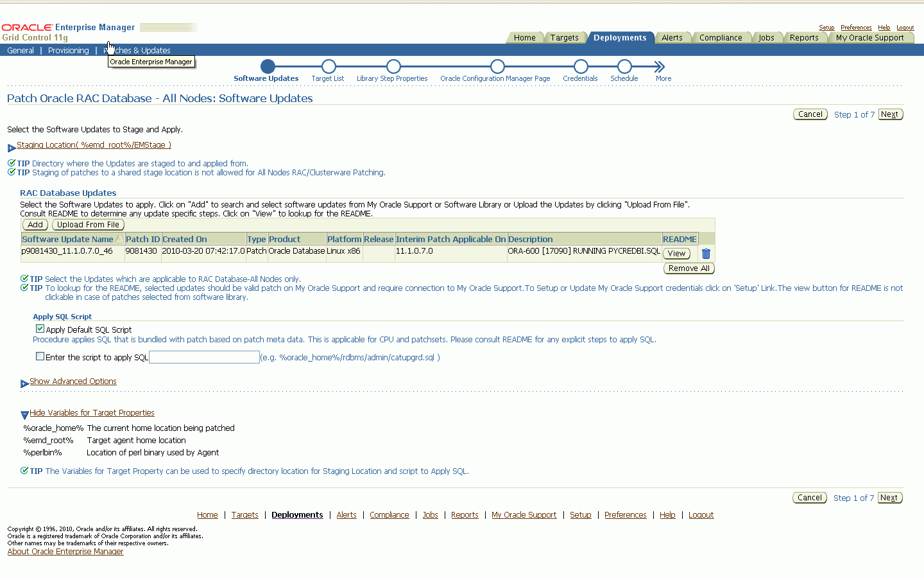
Task: Open footer Help link
Action: coord(667,515)
